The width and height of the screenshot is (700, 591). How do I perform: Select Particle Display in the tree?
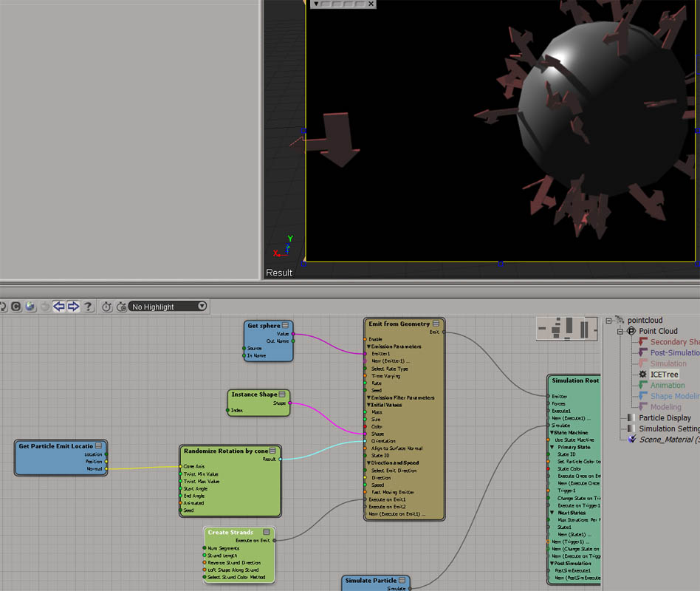pos(665,418)
